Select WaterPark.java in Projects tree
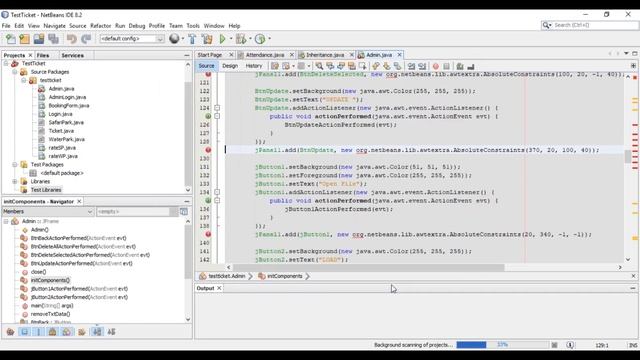Screen dimensions: 640x360 [x=67, y=139]
